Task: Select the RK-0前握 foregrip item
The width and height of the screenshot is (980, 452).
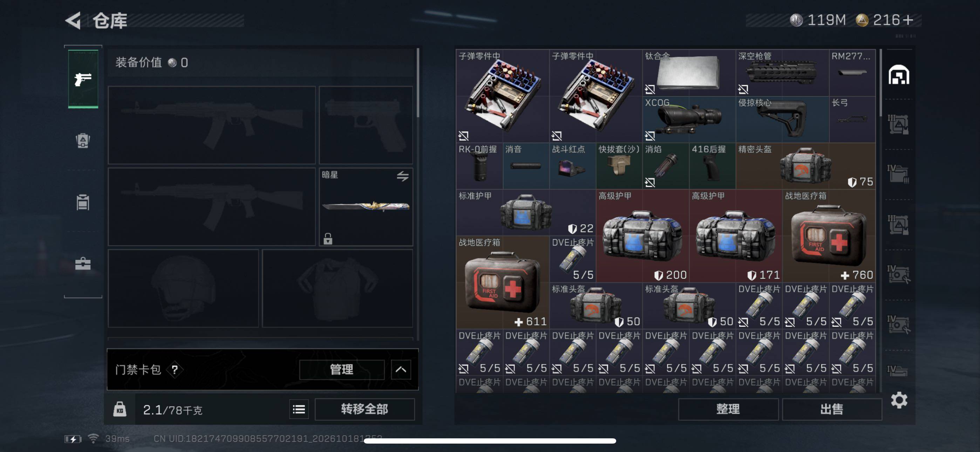Action: point(479,166)
